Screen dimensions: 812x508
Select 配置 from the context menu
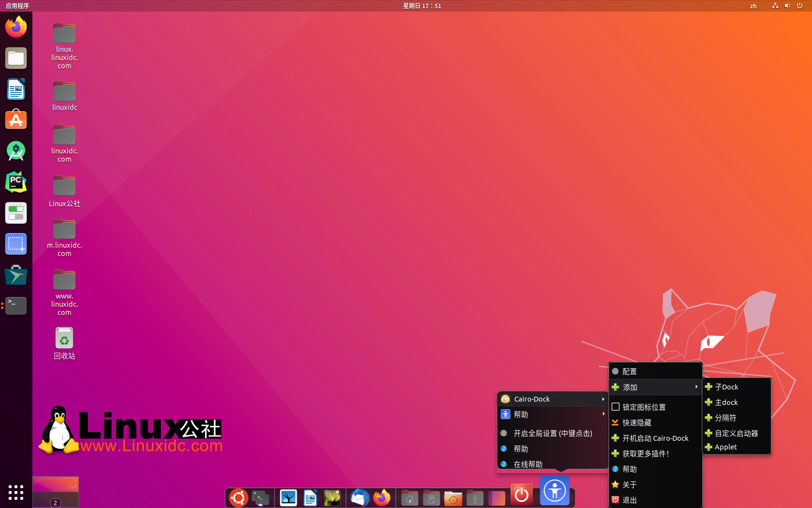click(630, 371)
